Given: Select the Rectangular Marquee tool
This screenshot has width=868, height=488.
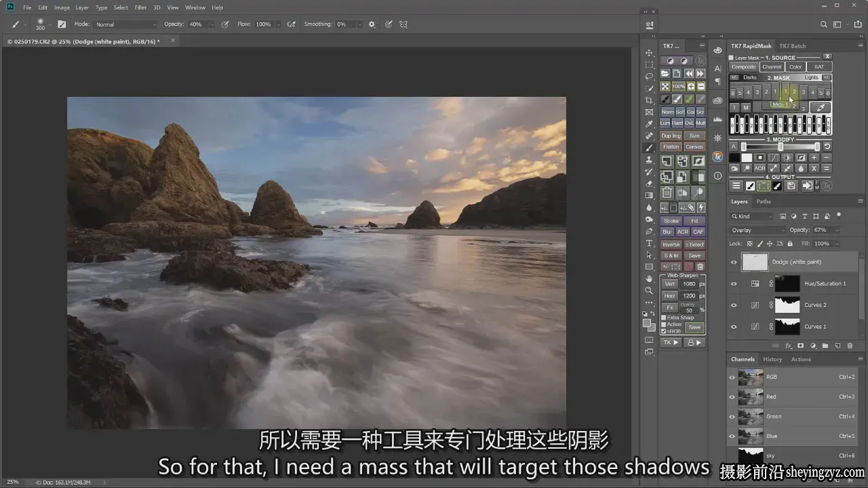Looking at the screenshot, I should [649, 65].
